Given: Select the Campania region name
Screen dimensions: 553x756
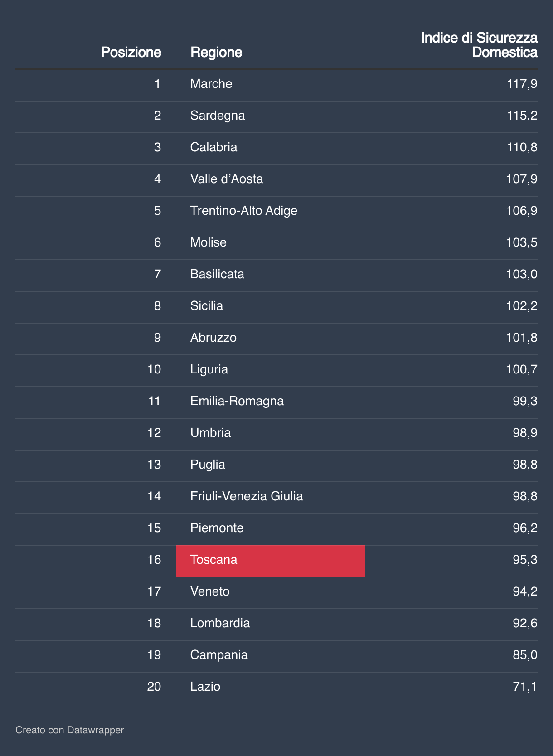Looking at the screenshot, I should pos(219,655).
